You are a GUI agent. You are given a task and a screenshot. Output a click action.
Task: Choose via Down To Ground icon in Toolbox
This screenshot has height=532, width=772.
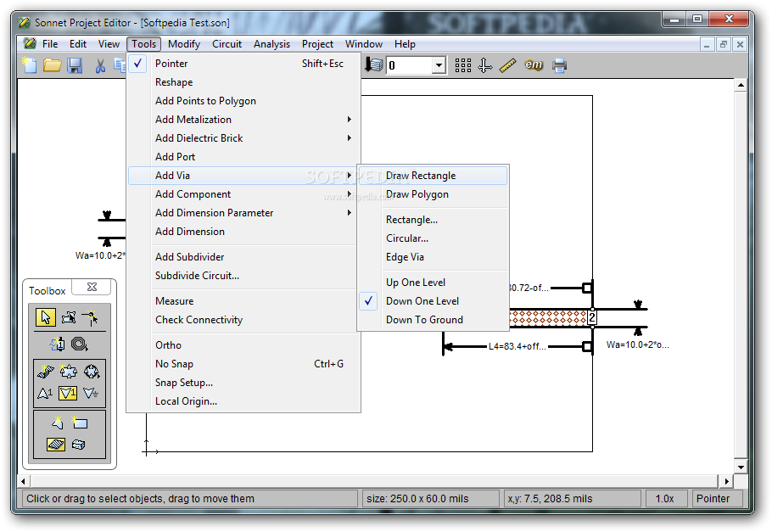click(x=91, y=393)
